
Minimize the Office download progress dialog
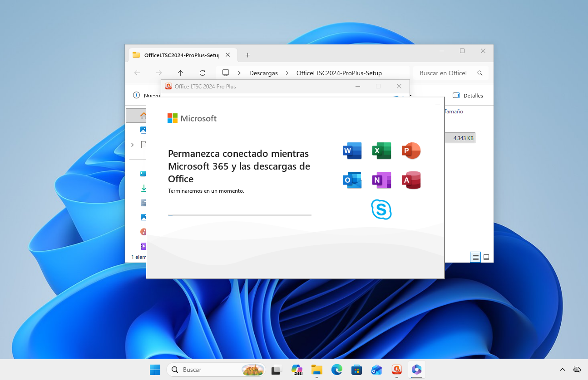438,104
